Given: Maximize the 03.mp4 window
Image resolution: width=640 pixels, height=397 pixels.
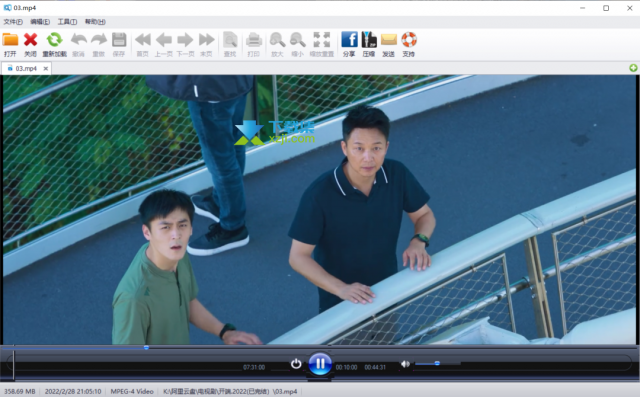Looking at the screenshot, I should (606, 8).
